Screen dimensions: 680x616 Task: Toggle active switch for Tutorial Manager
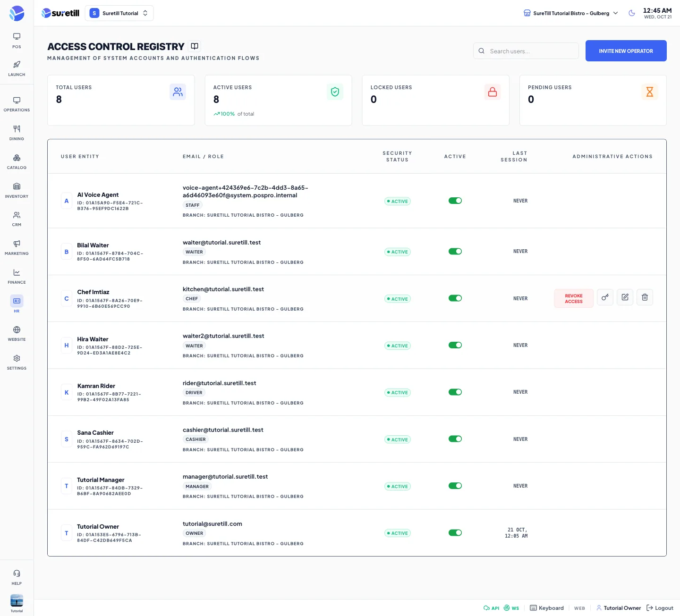455,486
